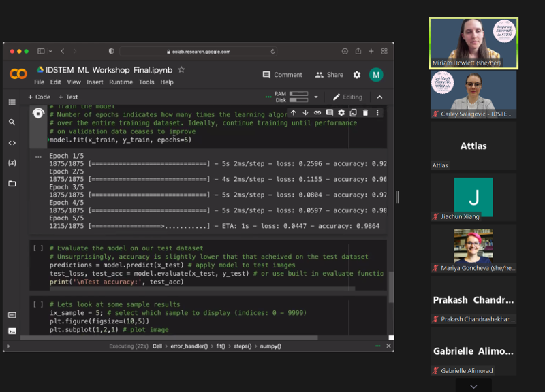
Task: Open code snippets panel
Action: tap(12, 143)
